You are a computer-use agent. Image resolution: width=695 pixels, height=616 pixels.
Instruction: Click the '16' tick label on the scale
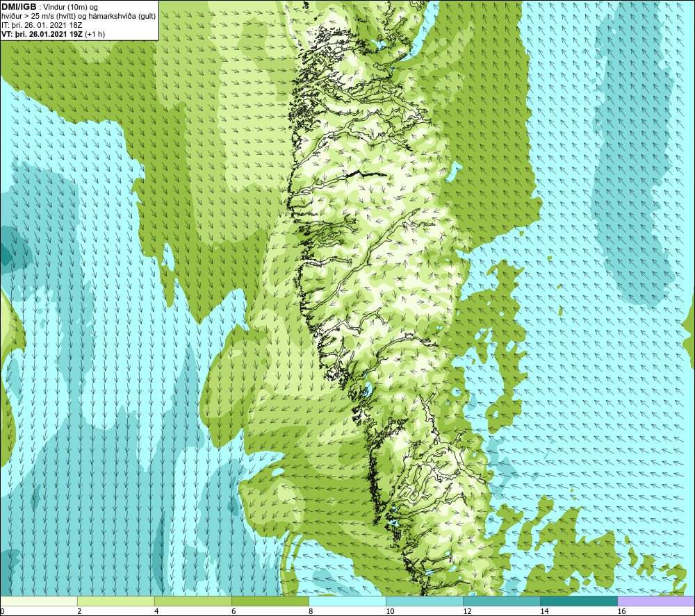pos(621,612)
